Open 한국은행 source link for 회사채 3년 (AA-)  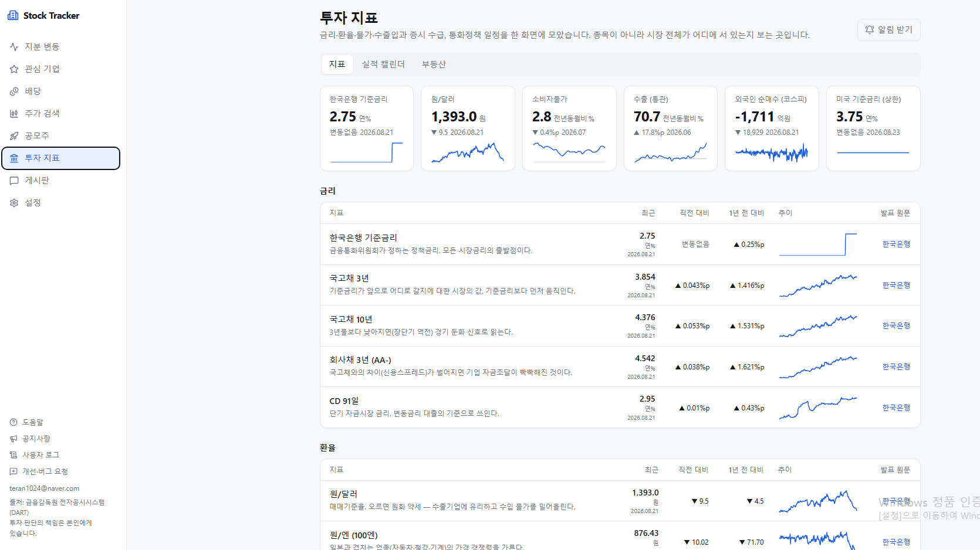(x=896, y=367)
